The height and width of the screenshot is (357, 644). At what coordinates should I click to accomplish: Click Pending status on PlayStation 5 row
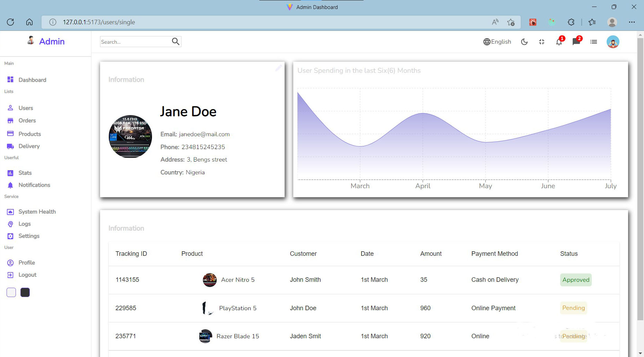pos(573,308)
